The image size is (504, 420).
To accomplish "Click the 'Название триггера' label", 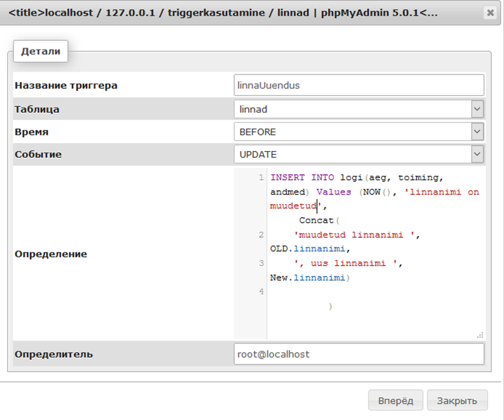I will coord(66,85).
